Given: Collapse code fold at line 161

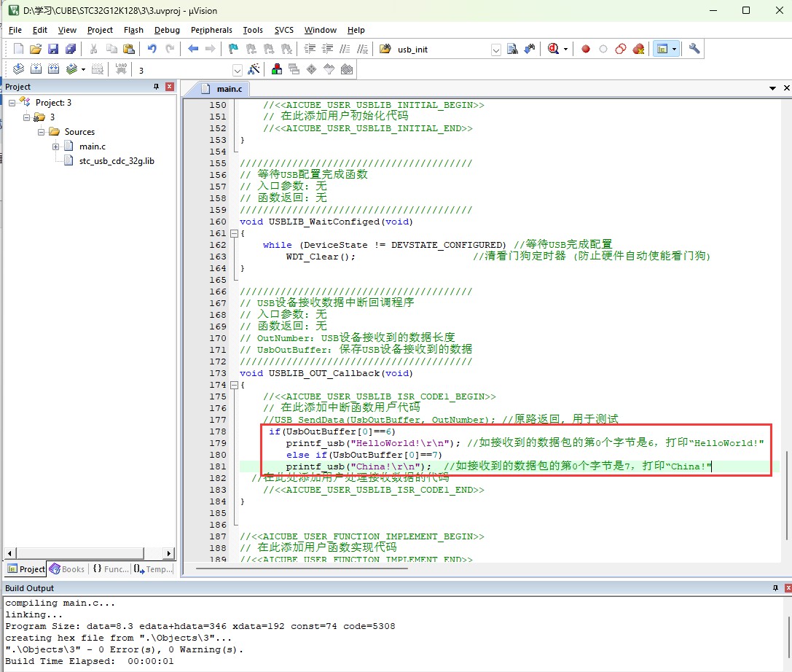Looking at the screenshot, I should [x=234, y=233].
